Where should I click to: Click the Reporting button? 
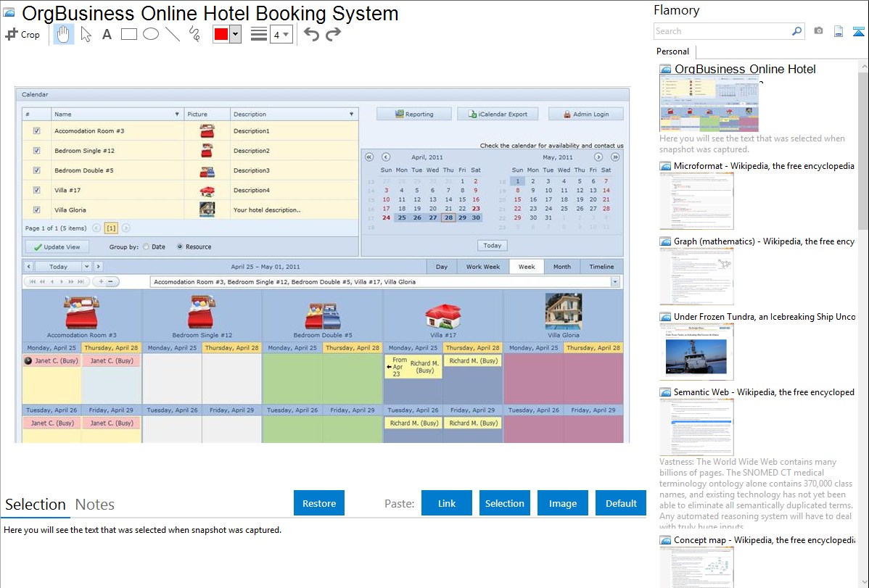[x=414, y=114]
